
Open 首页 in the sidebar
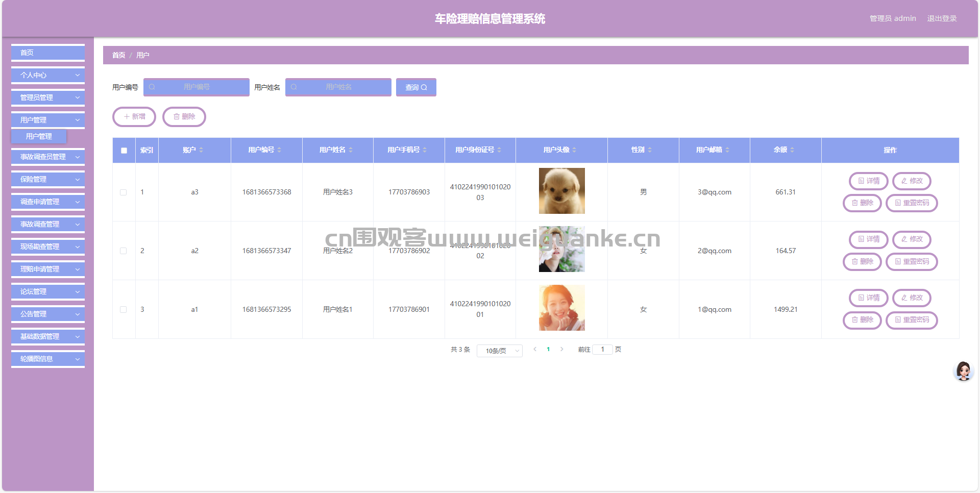tap(48, 53)
